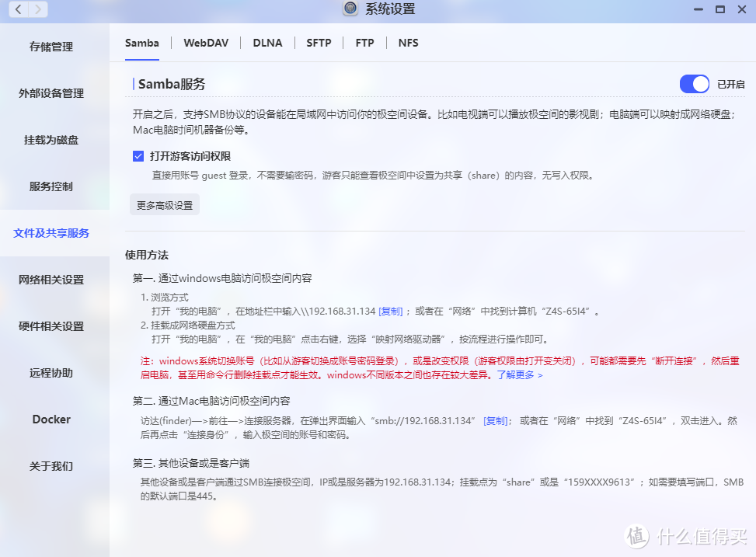This screenshot has height=557, width=756.
Task: Open Docker settings from the sidebar
Action: (x=51, y=419)
